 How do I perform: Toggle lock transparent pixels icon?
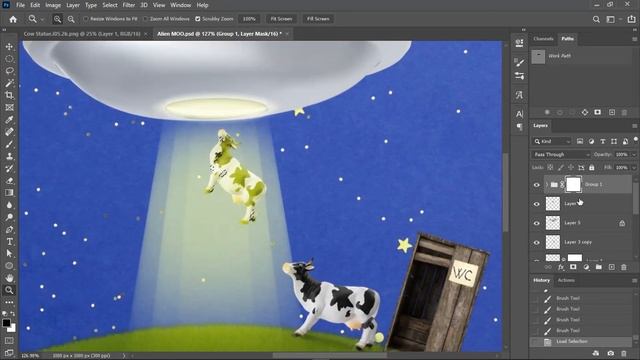click(550, 168)
